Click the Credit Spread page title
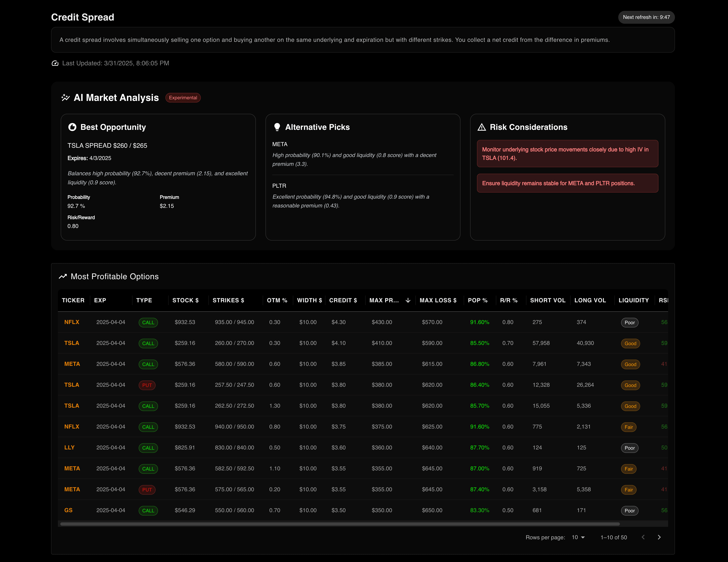Image resolution: width=728 pixels, height=562 pixels. point(83,17)
